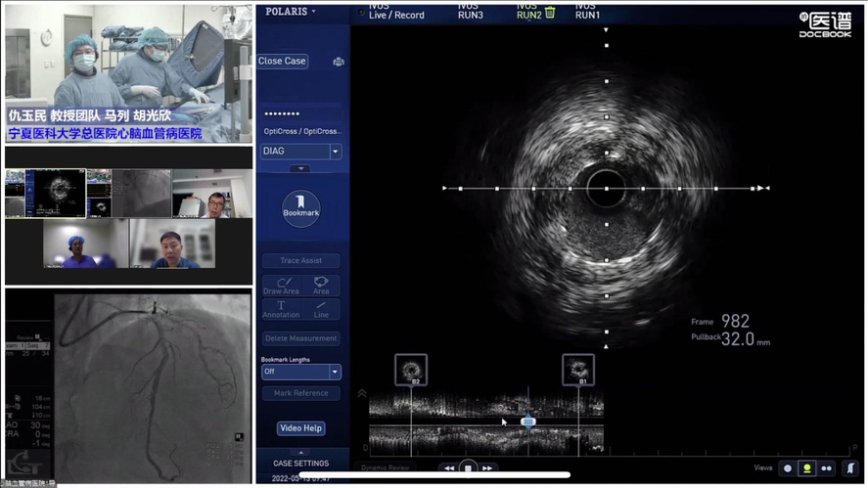This screenshot has height=488, width=868.
Task: Enable the cross-section with longitudinal view
Action: coord(807,468)
